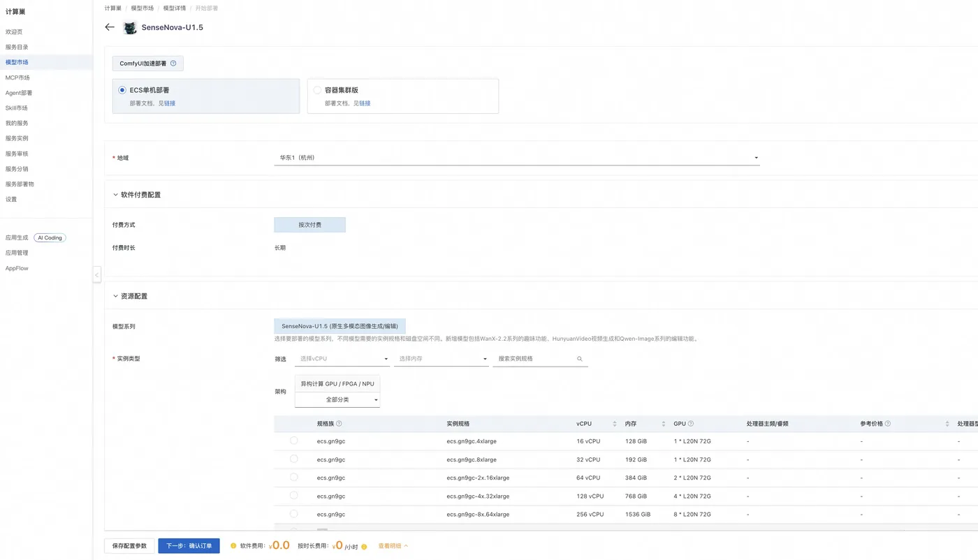
Task: Go to 模型详情 in the breadcrumb
Action: point(175,8)
